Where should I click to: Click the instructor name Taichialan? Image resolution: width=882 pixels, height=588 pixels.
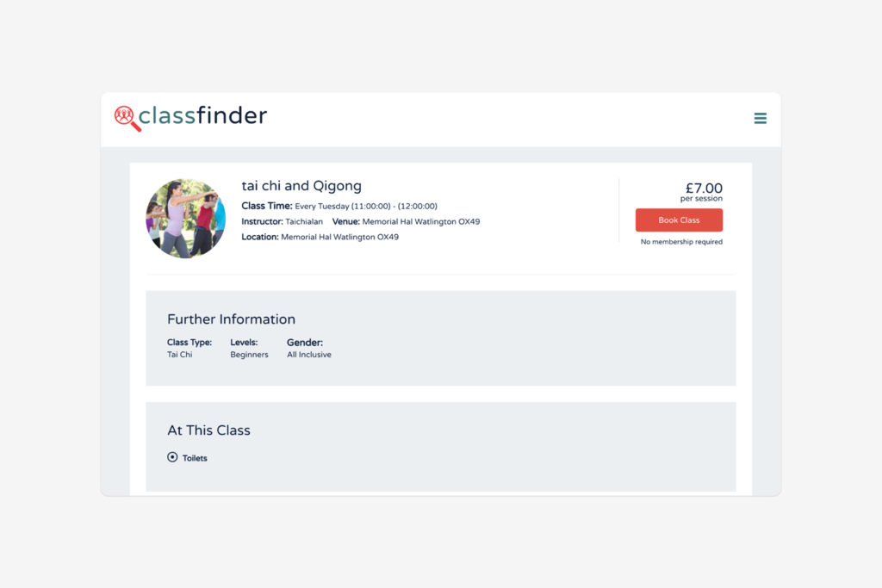[x=304, y=221]
